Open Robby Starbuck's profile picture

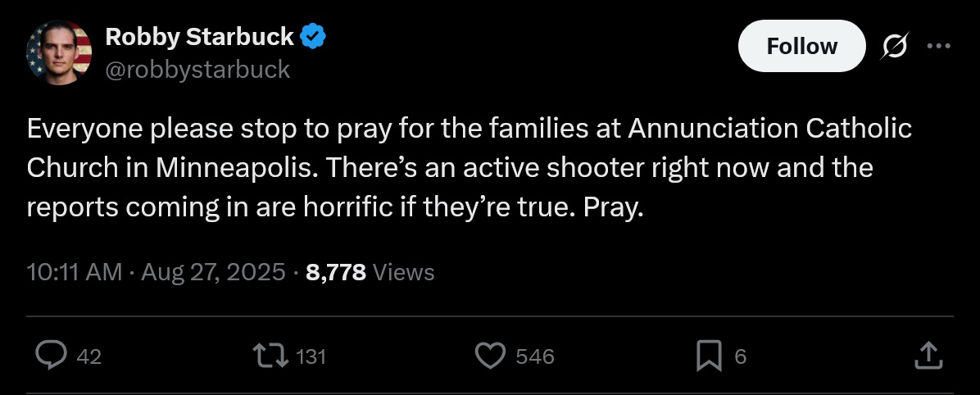pyautogui.click(x=59, y=53)
